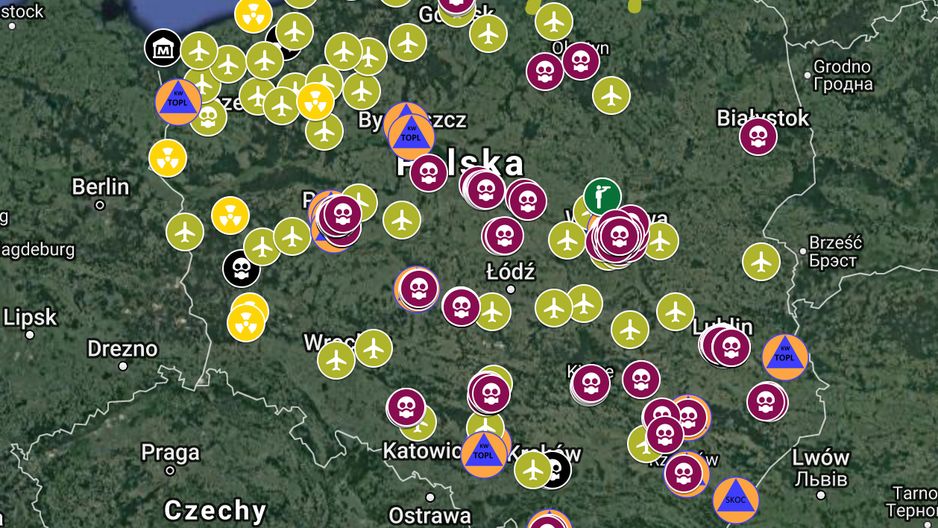Select the Praga city label
This screenshot has height=528, width=938.
pos(170,453)
